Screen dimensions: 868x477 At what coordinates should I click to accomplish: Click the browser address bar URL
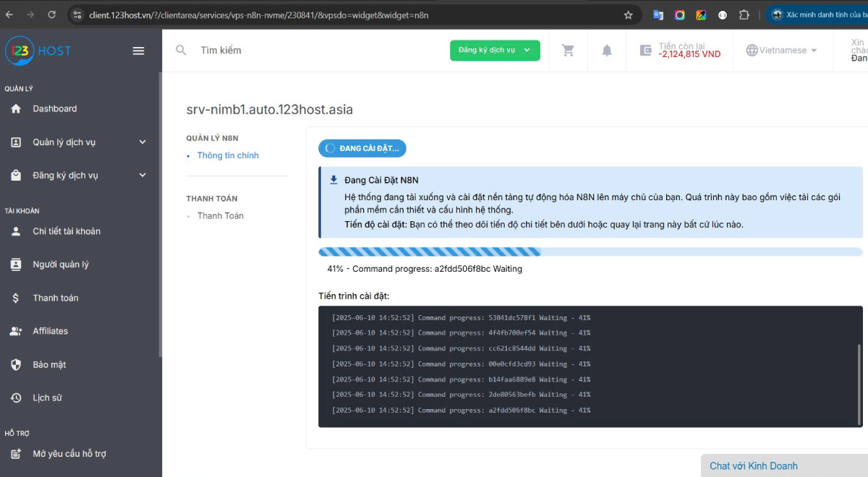pyautogui.click(x=259, y=14)
